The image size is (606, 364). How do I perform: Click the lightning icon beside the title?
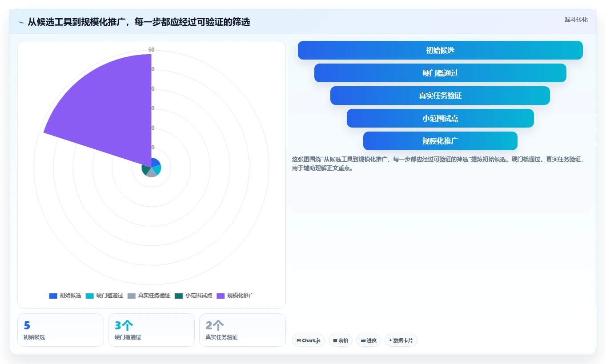point(21,22)
